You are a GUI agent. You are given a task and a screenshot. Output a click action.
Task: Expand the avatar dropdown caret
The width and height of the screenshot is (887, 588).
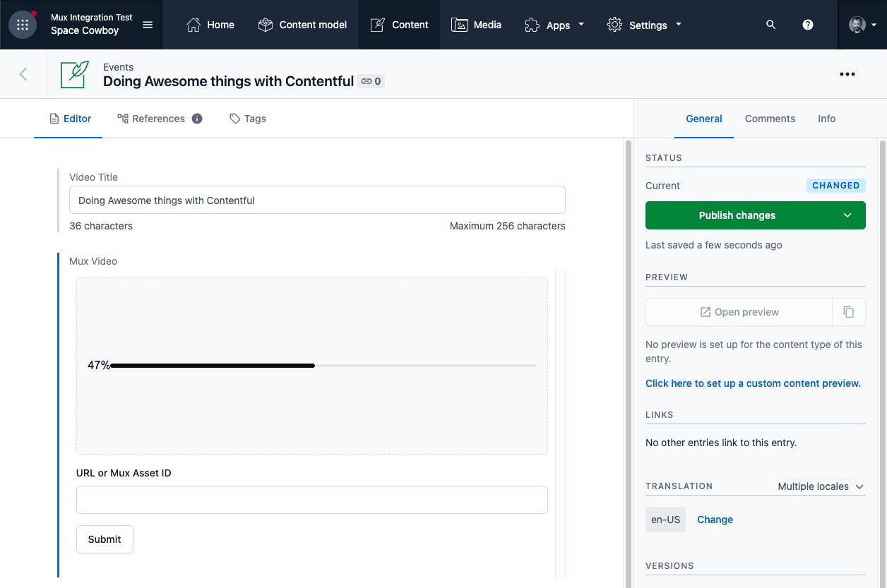[x=874, y=25]
